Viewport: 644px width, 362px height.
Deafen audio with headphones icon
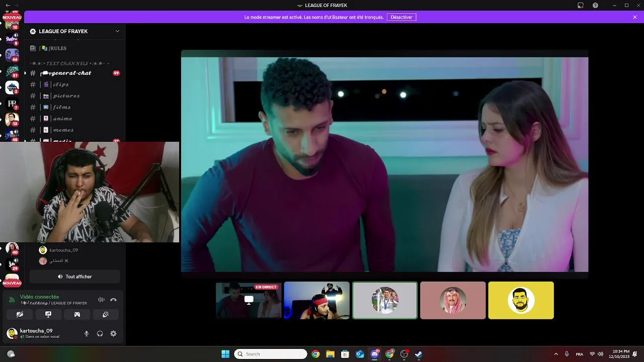[100, 333]
